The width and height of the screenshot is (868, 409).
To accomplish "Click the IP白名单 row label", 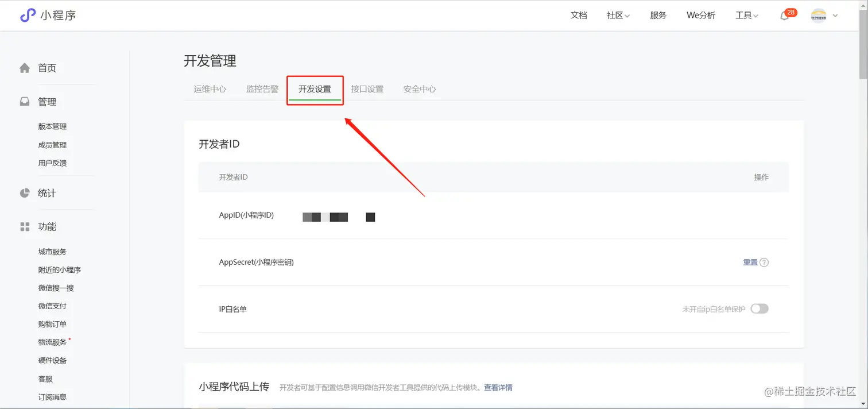I will coord(232,309).
